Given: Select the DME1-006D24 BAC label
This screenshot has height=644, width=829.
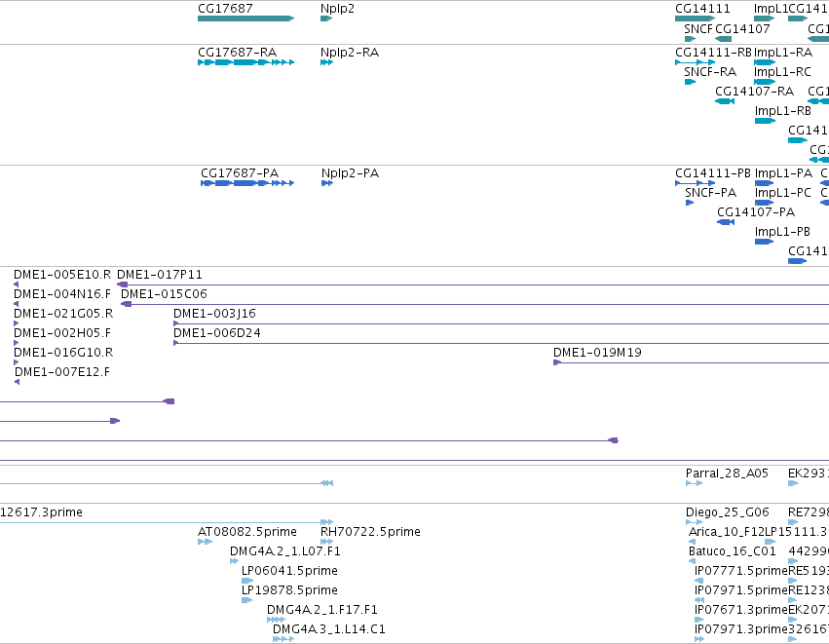Looking at the screenshot, I should pos(217,333).
